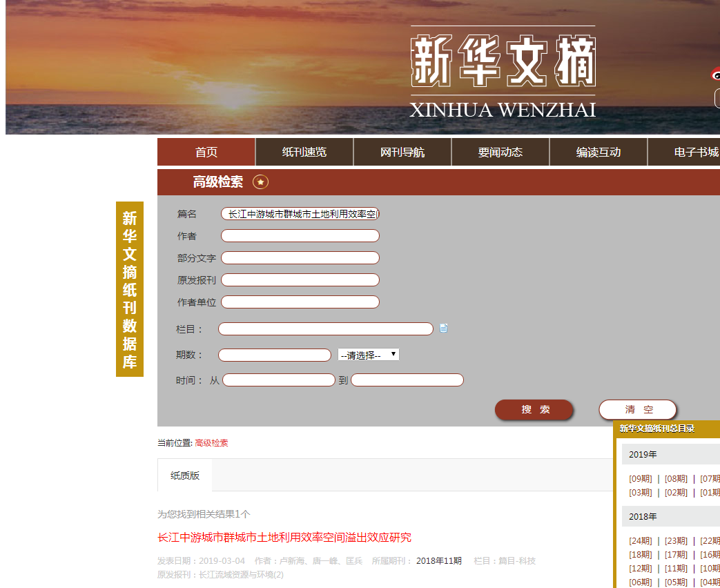Open 2018年 [18期] in the directory
The width and height of the screenshot is (720, 588).
(640, 554)
